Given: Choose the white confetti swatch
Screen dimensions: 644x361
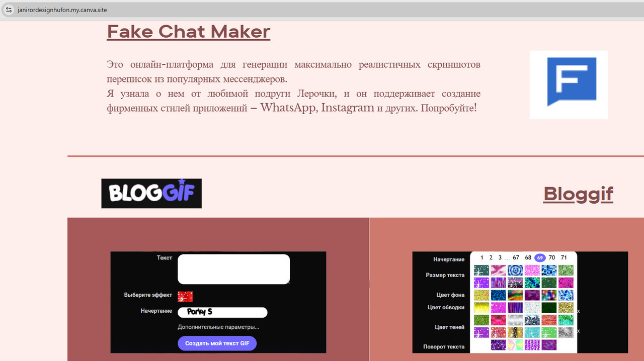Looking at the screenshot, I should [x=532, y=308].
